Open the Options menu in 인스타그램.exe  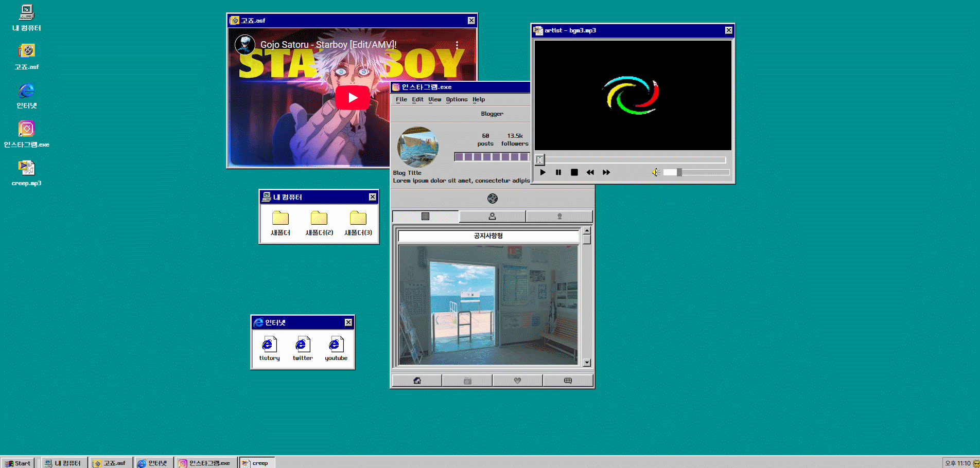[x=457, y=99]
